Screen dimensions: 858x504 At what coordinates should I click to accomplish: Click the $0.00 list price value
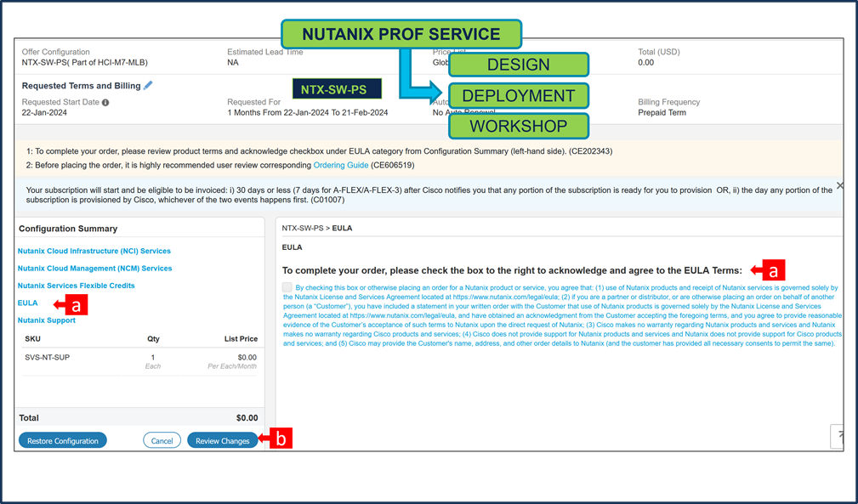click(x=247, y=358)
